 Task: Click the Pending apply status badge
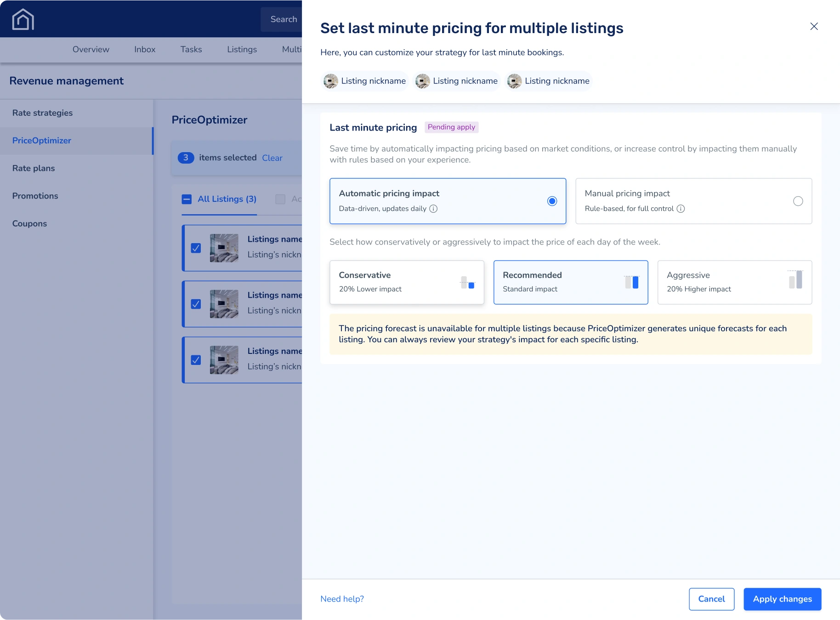coord(451,127)
